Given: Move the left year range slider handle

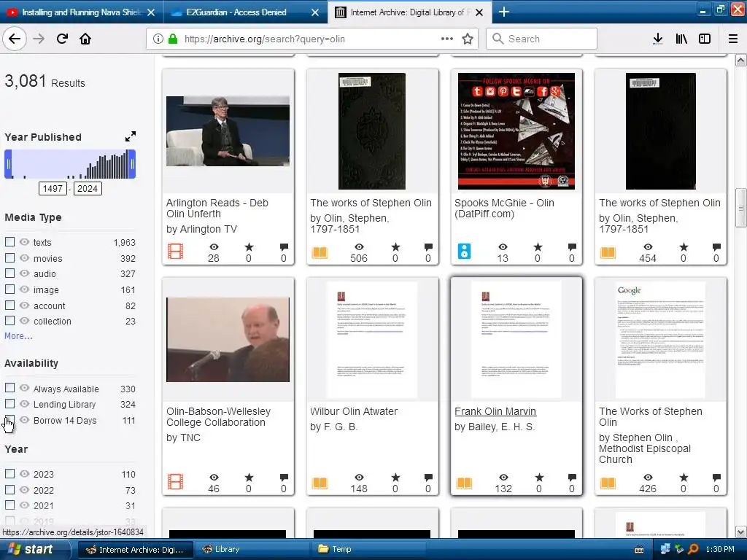Looking at the screenshot, I should click(7, 164).
